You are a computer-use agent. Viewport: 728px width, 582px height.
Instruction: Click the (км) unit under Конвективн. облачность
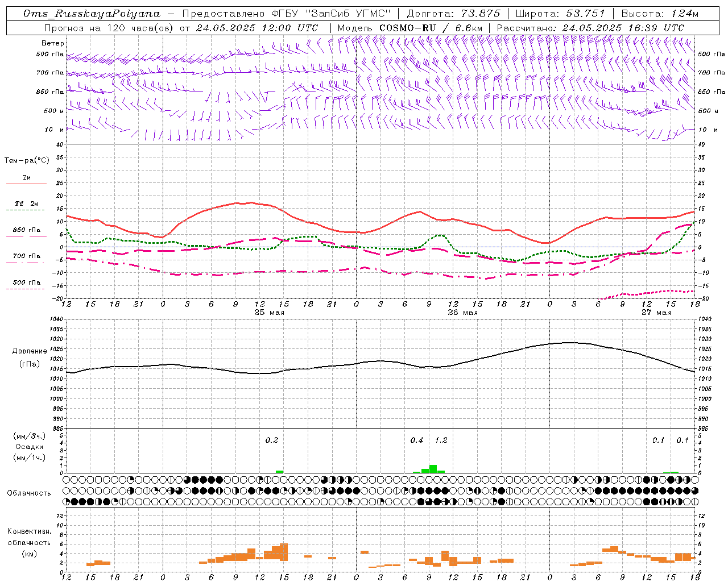[29, 554]
